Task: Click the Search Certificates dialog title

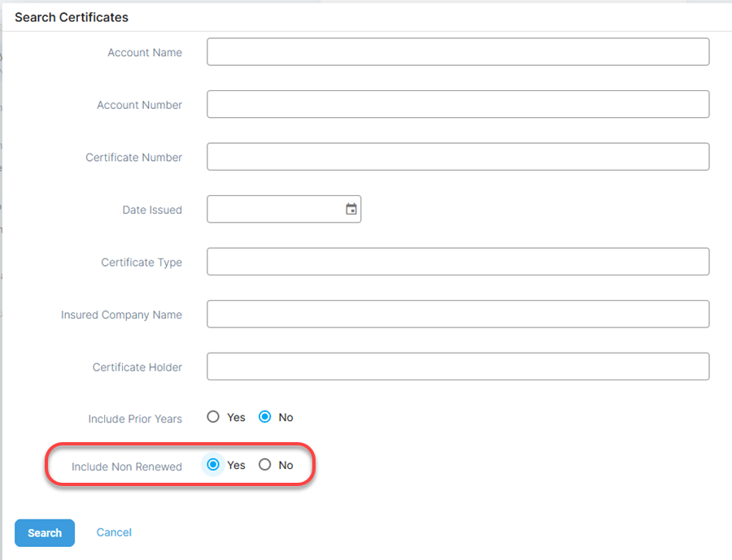Action: point(72,17)
